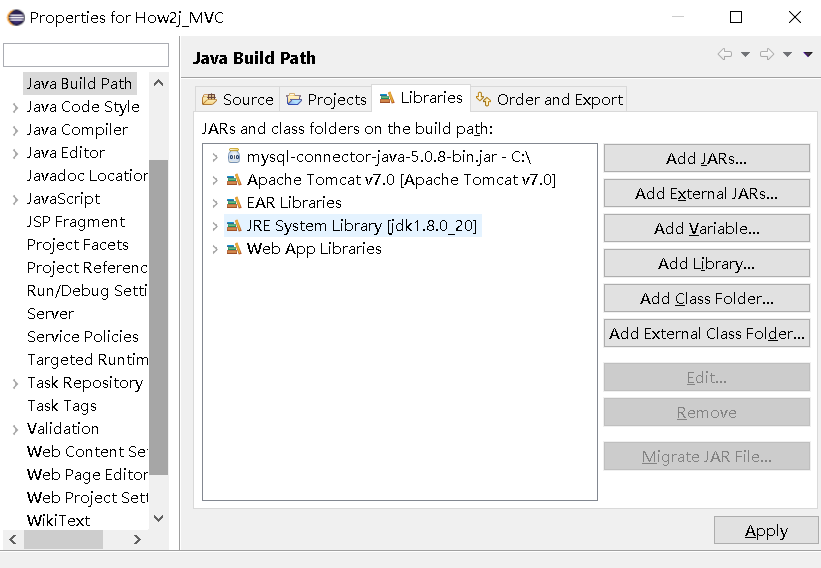Click Add External JARs... button
Image resolution: width=821 pixels, height=568 pixels.
[706, 193]
